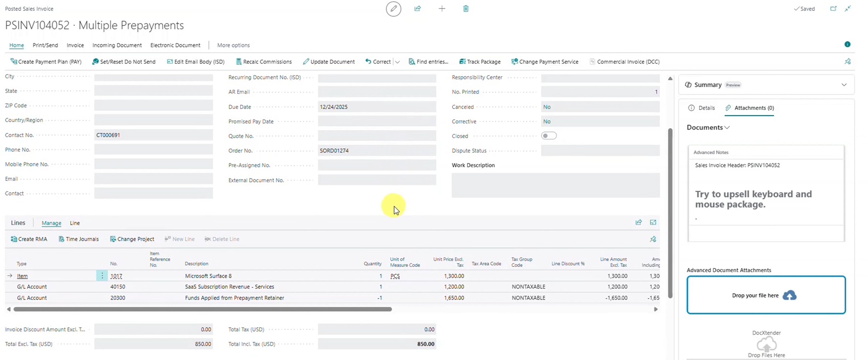The image size is (868, 360).
Task: Open row options for item 1017
Action: (102, 276)
